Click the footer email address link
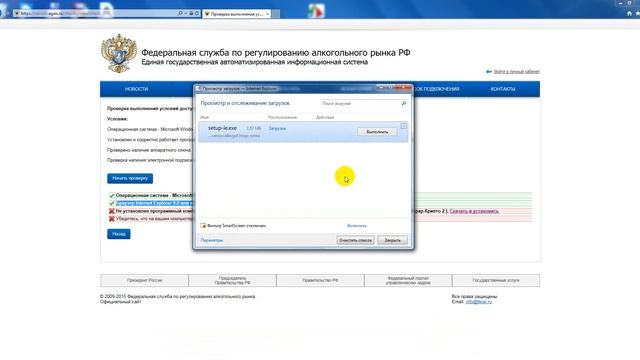Screen dimensions: 640x360 coord(478,302)
